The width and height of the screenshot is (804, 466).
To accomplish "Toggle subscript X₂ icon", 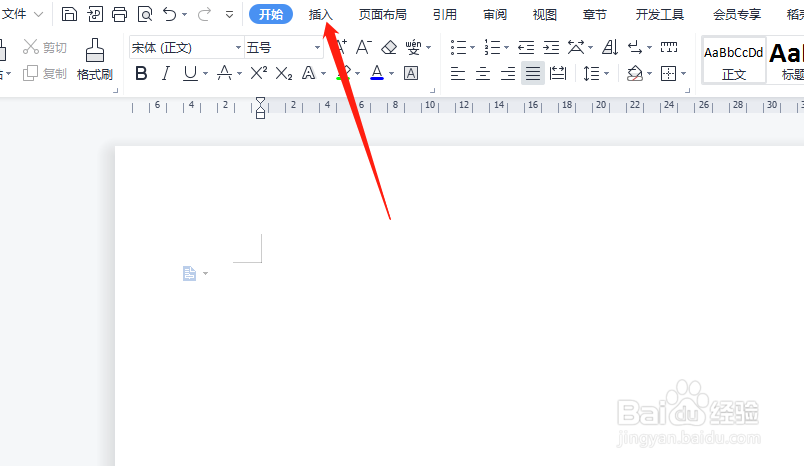I will [x=284, y=74].
